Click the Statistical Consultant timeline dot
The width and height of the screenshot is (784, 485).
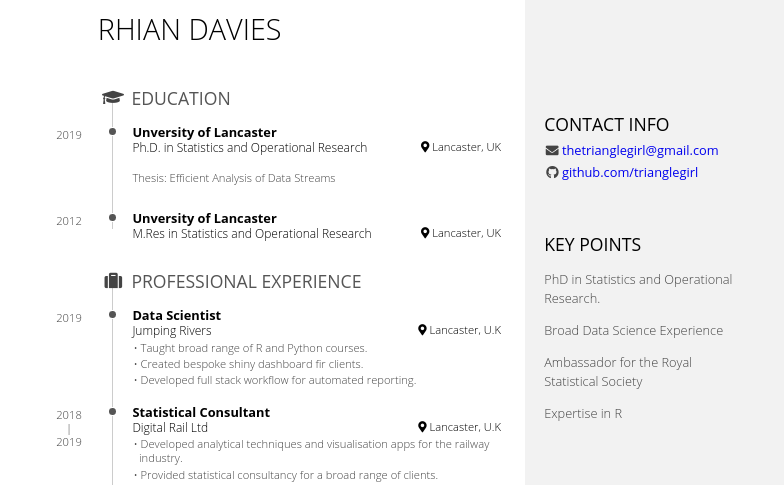click(x=113, y=412)
